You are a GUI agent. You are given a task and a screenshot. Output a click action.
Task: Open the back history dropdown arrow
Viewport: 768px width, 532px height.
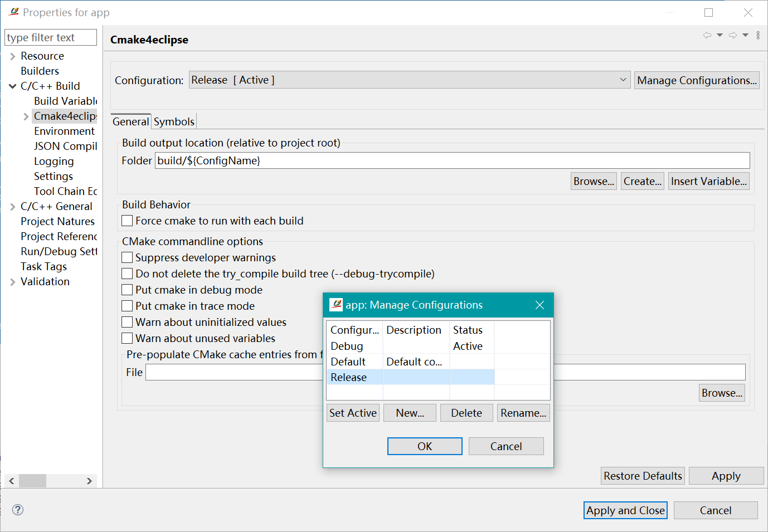click(x=720, y=35)
